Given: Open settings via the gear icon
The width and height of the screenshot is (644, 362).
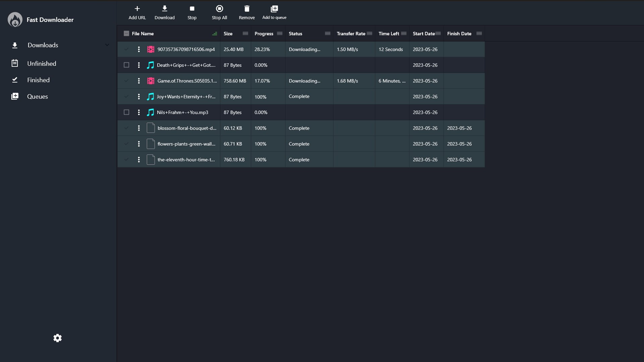Looking at the screenshot, I should [57, 338].
